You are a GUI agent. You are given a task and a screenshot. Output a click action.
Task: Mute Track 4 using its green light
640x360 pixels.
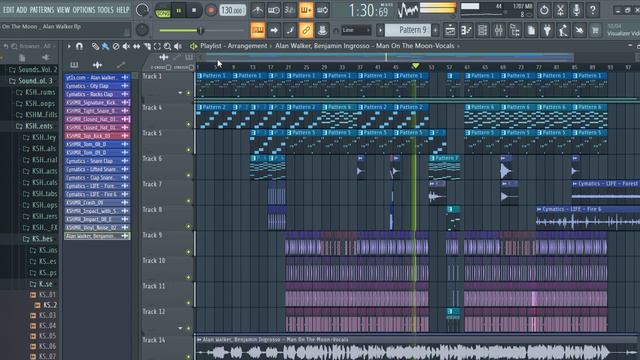189,124
